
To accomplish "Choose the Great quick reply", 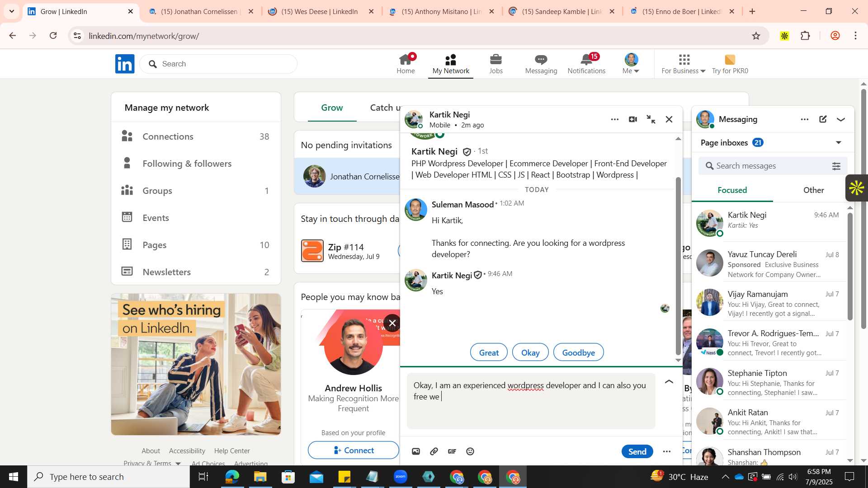I will click(489, 352).
